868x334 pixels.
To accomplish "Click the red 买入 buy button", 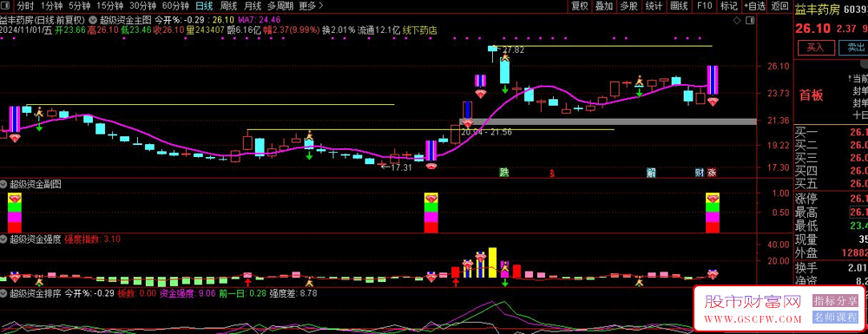I will pos(815,47).
